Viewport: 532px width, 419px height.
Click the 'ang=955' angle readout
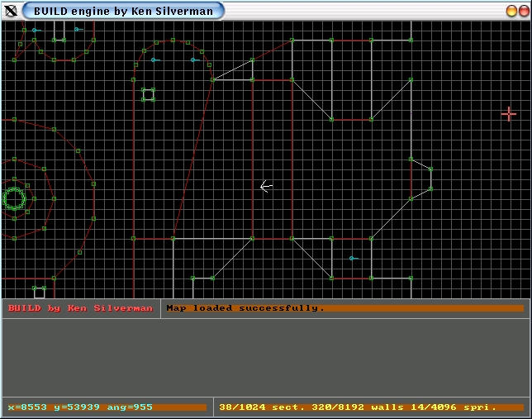click(130, 407)
